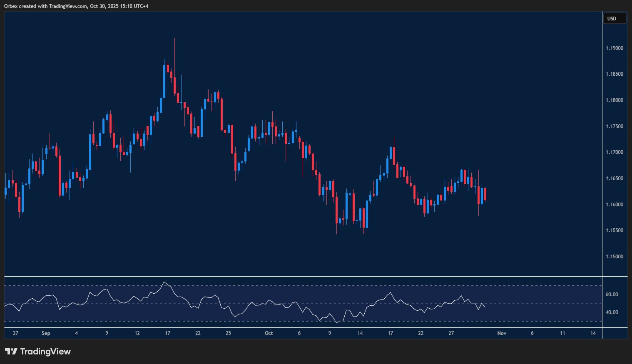Click the upper dashed RSI overbought line

click(x=303, y=285)
